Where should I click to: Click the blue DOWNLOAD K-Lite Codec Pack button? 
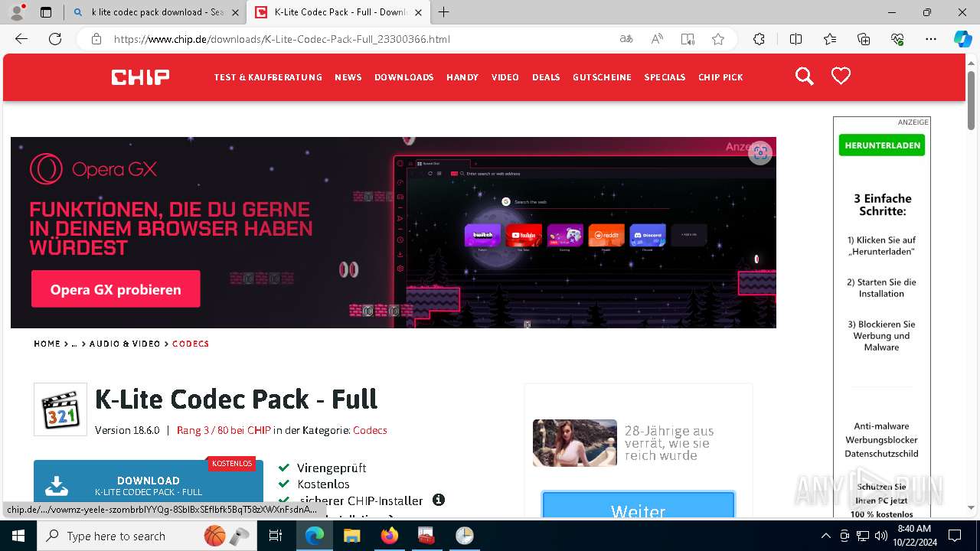point(149,482)
